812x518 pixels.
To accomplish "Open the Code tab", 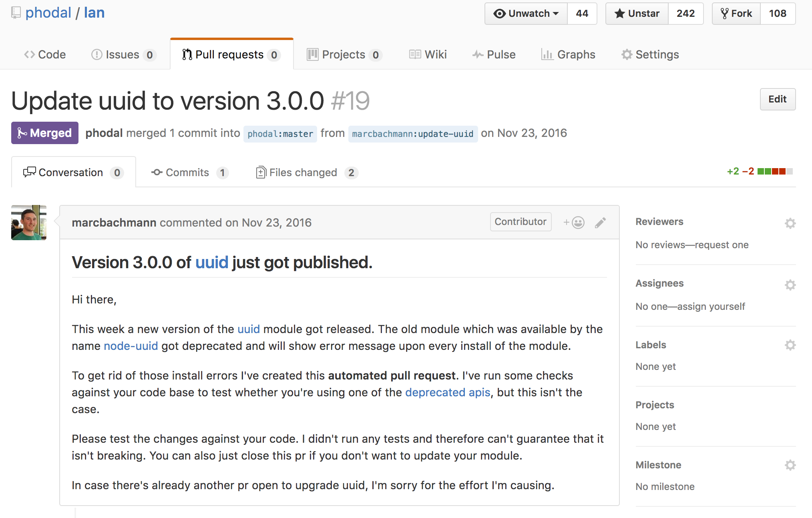I will click(x=45, y=54).
